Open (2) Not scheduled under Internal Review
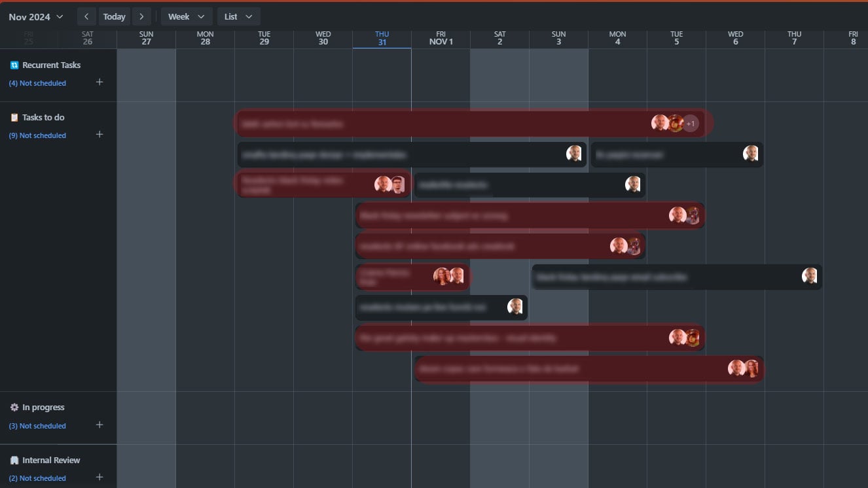The image size is (868, 488). pyautogui.click(x=37, y=478)
